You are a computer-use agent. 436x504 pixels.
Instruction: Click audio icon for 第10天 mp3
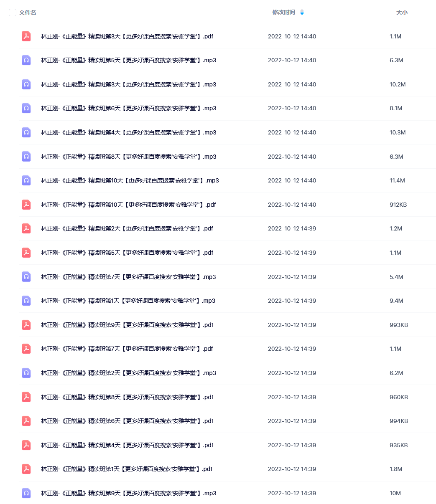pos(26,180)
